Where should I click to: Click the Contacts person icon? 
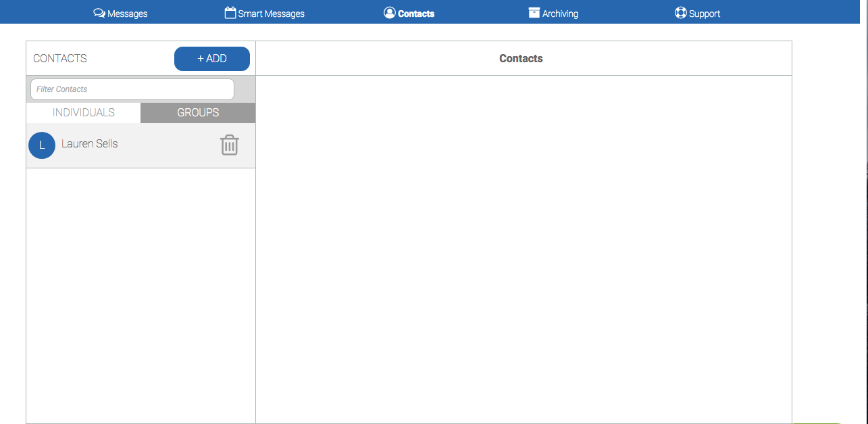[x=389, y=13]
